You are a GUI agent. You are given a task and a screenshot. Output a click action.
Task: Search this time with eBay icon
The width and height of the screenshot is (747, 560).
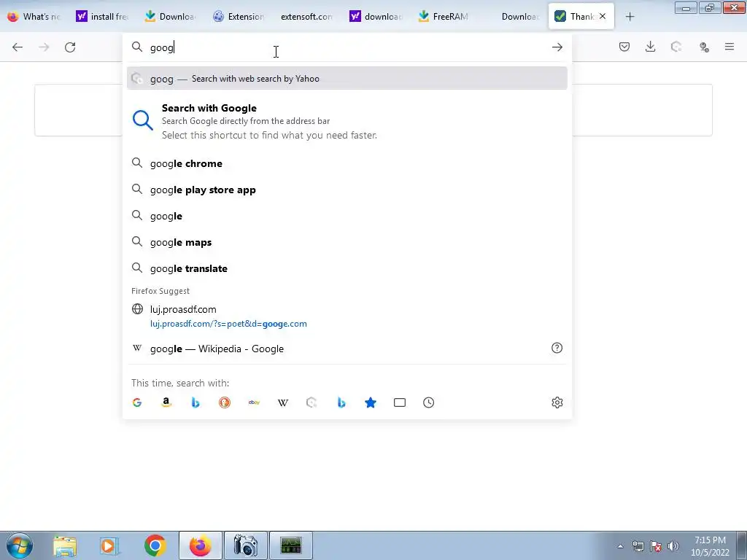[x=254, y=402]
